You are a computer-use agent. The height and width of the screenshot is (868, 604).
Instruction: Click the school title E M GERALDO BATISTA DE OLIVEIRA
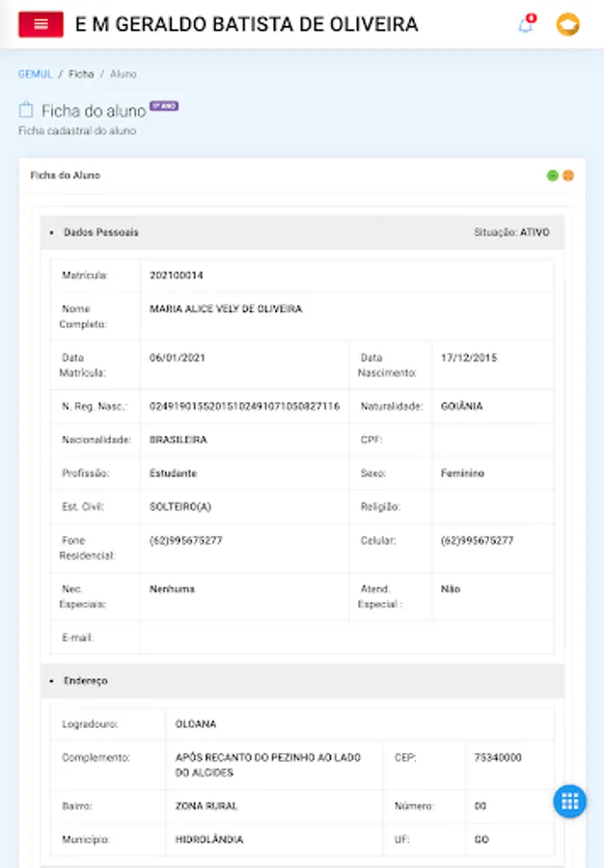click(246, 24)
